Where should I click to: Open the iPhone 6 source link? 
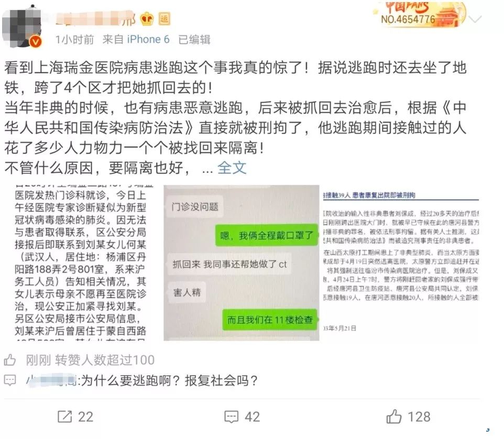point(148,39)
